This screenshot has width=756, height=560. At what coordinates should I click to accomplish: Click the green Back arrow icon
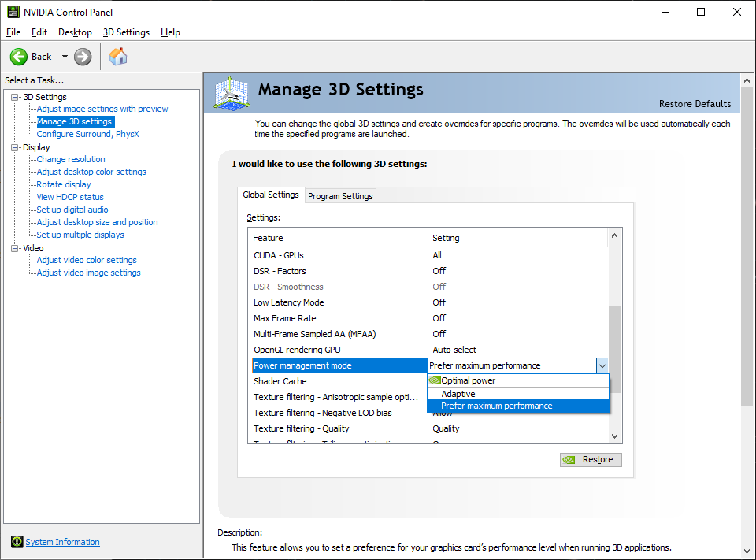(x=19, y=57)
